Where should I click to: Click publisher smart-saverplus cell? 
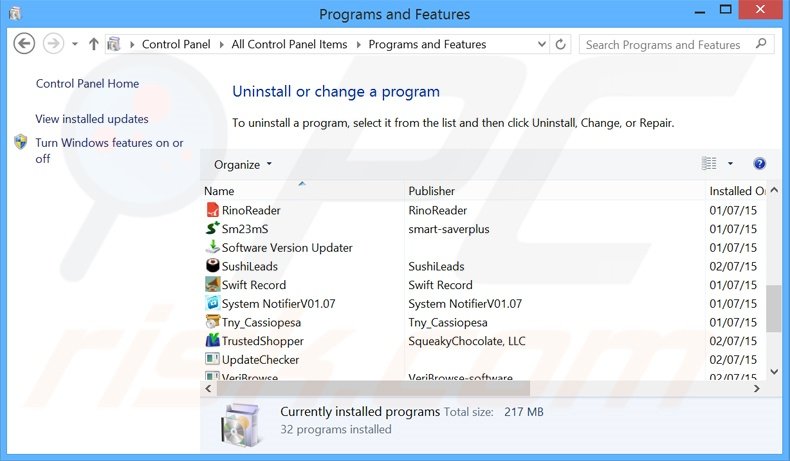tap(449, 229)
